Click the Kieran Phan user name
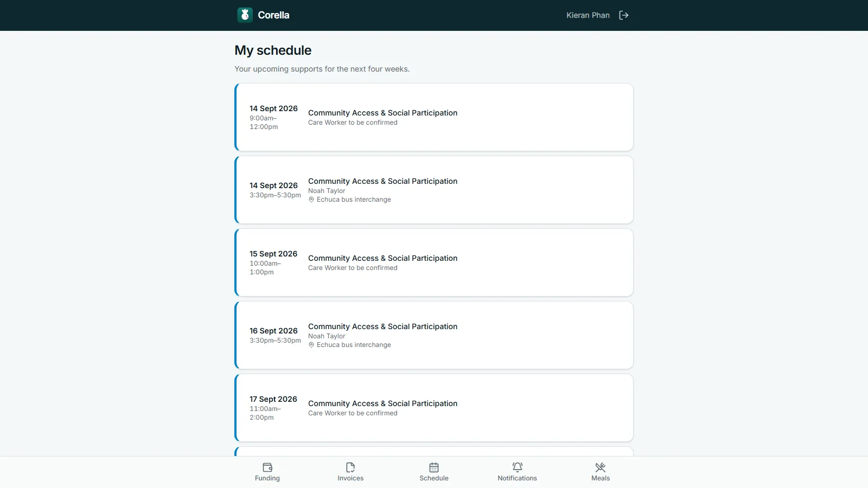The height and width of the screenshot is (488, 868). coord(588,15)
